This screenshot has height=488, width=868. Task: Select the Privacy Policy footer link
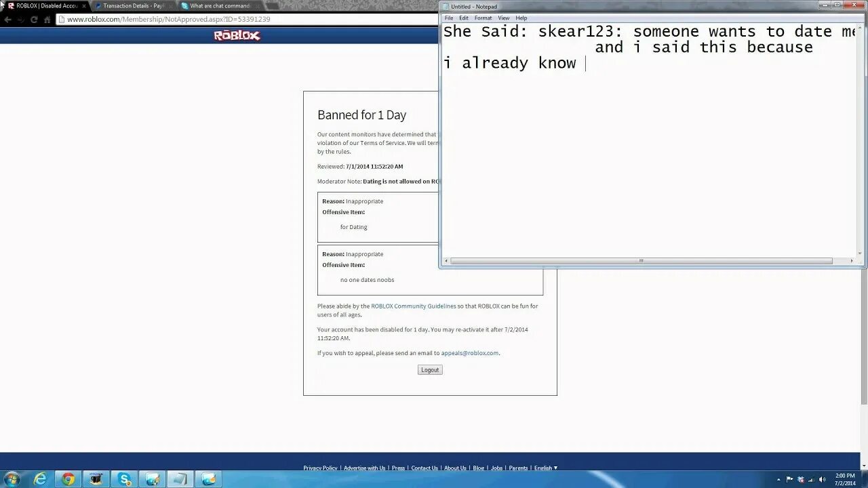tap(320, 468)
